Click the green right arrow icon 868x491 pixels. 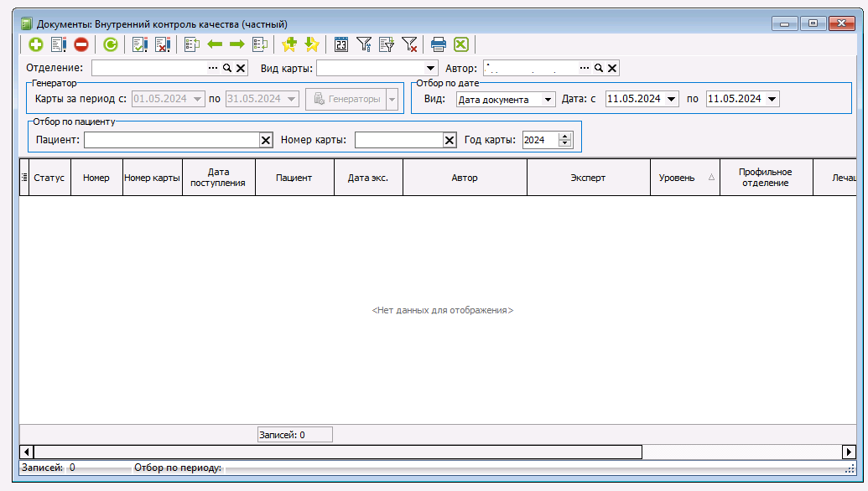237,45
